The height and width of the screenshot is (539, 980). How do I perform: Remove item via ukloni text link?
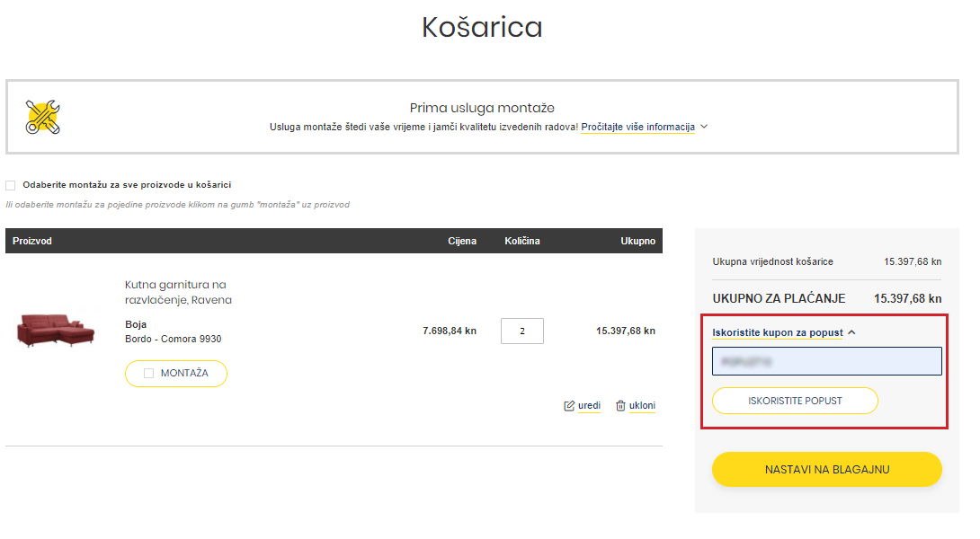click(642, 406)
